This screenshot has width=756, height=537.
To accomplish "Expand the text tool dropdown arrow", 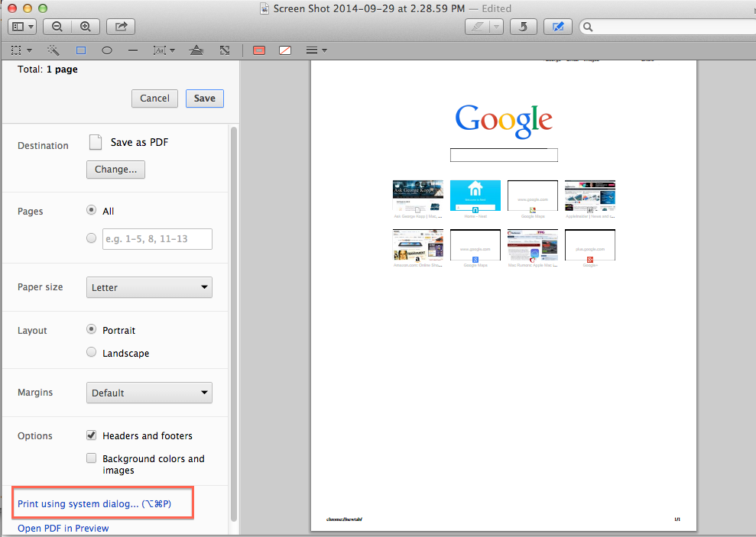I will coord(173,50).
